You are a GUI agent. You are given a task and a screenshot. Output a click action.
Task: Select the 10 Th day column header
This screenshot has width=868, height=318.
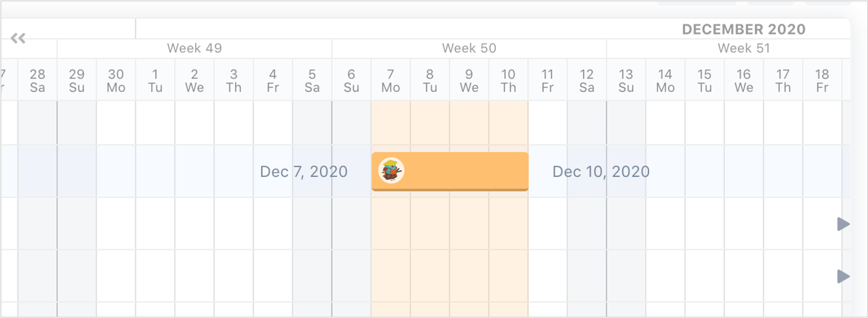point(508,81)
